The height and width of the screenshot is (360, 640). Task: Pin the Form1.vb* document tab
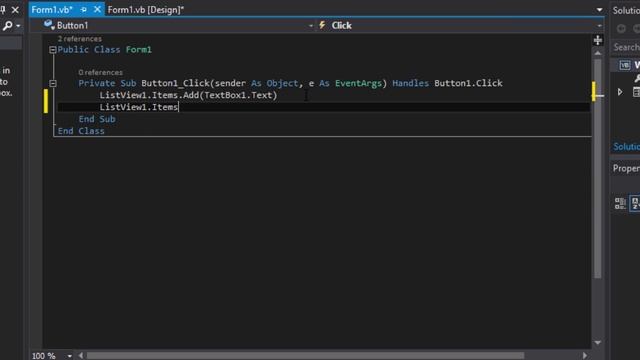(83, 9)
